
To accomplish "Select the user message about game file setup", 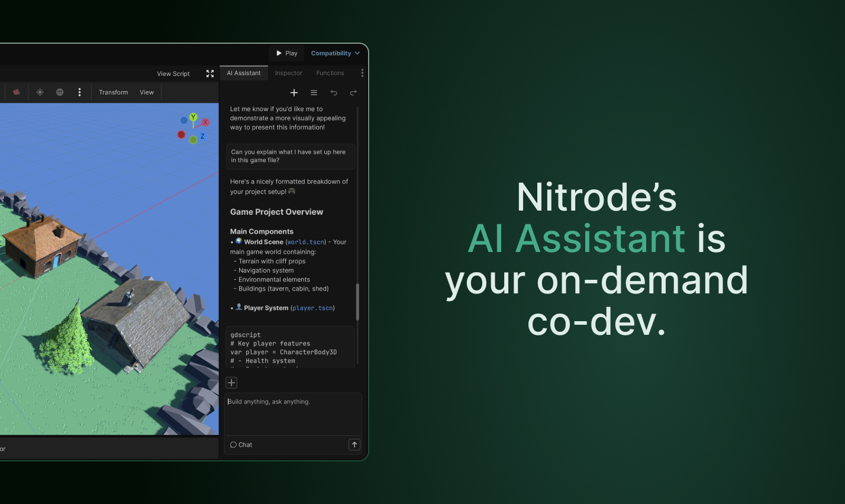I will coord(291,156).
